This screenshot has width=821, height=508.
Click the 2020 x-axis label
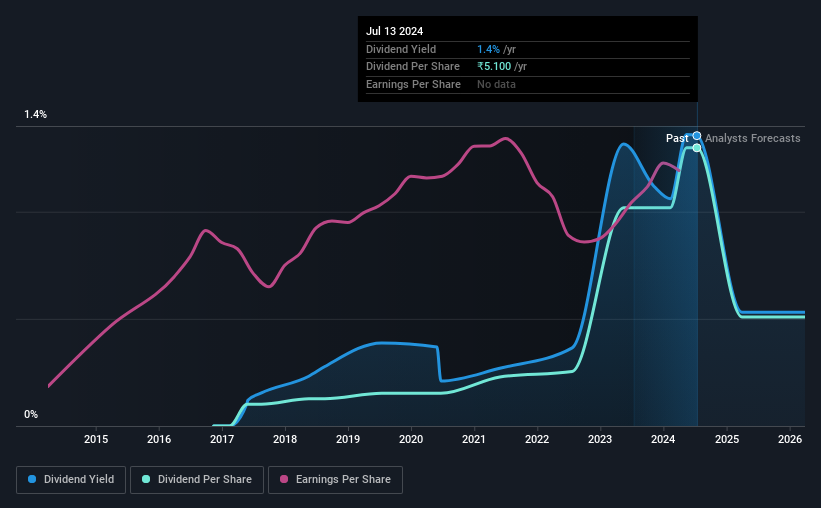click(411, 439)
